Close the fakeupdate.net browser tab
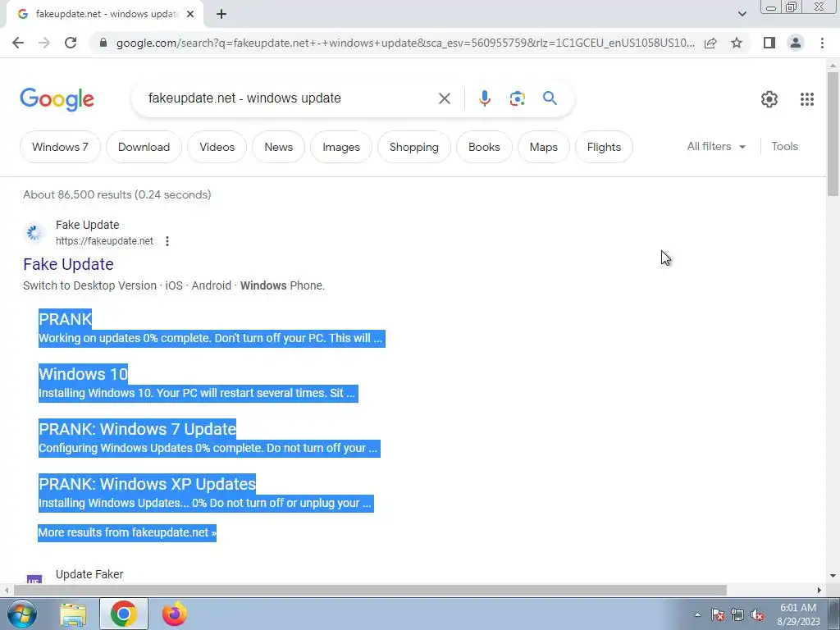The width and height of the screenshot is (840, 630). click(190, 15)
